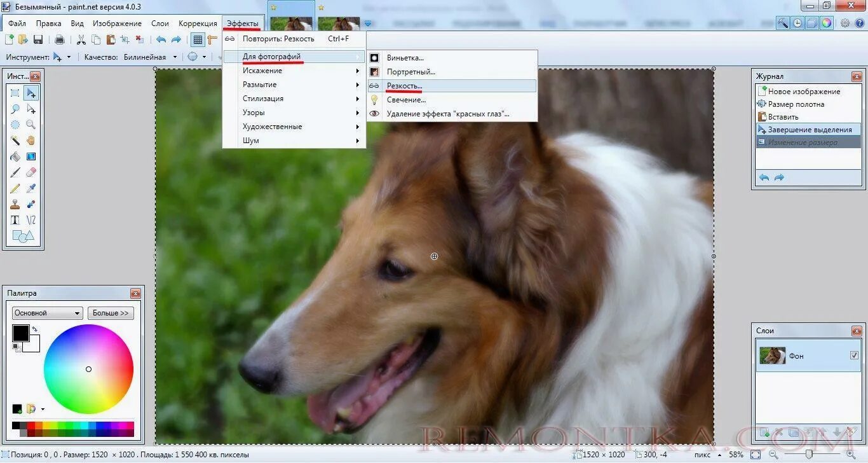This screenshot has height=463, width=868.
Task: Expand the Стилизация submenu
Action: coord(294,99)
